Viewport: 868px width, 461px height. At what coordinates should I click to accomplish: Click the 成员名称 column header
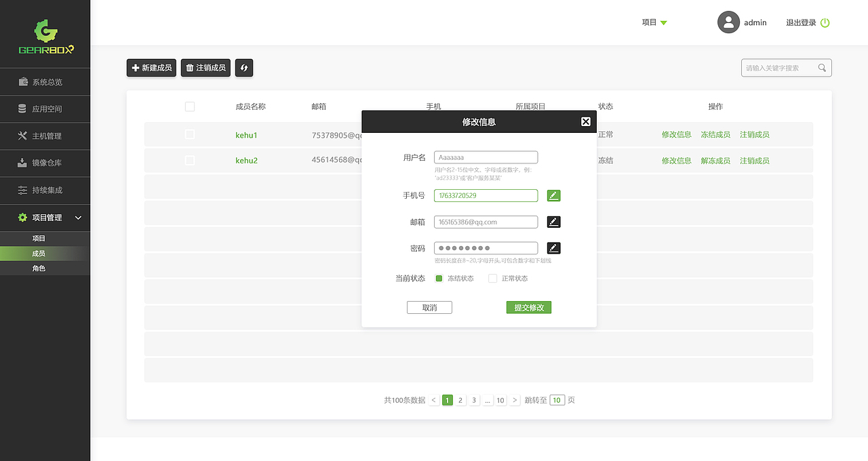pyautogui.click(x=250, y=106)
